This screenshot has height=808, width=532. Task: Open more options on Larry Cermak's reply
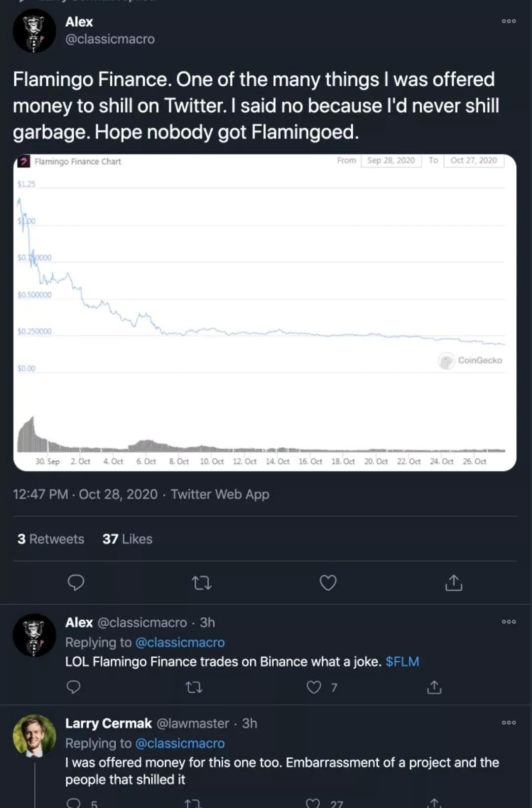(509, 723)
